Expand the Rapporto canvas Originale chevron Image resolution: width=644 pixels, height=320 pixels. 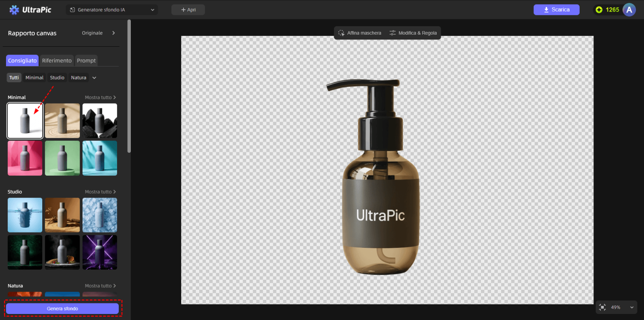(114, 33)
